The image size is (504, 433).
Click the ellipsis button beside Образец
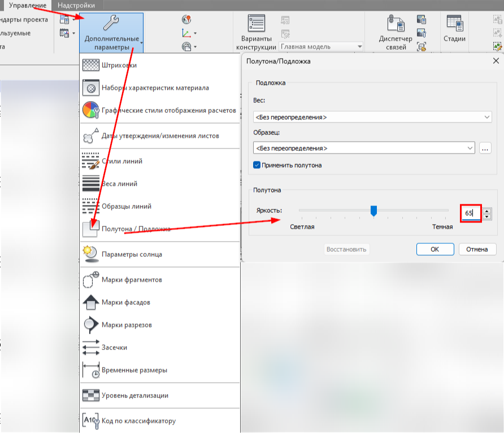pos(485,148)
